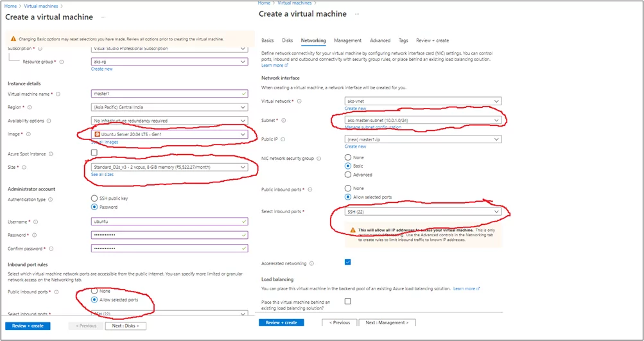Open the Virtual network dropdown aks-vnet
644x341 pixels.
pos(423,101)
